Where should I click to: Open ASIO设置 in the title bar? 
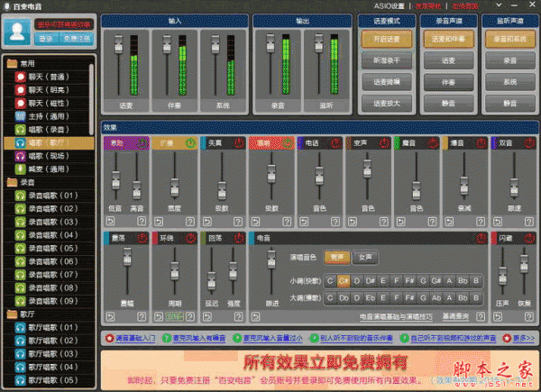point(389,6)
